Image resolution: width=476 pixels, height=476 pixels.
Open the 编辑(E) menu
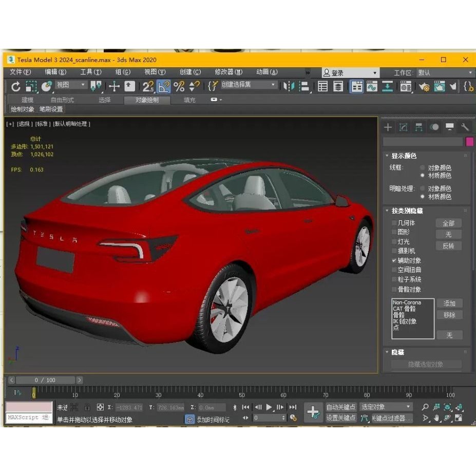55,72
